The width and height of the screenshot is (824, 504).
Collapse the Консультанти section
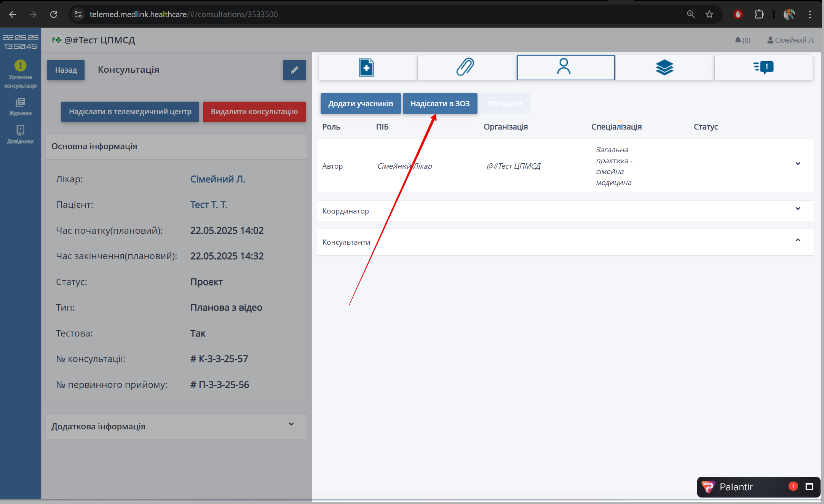pyautogui.click(x=798, y=240)
